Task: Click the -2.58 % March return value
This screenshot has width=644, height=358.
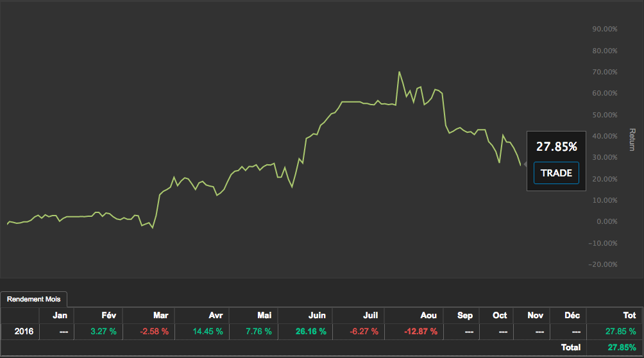Action: coord(154,331)
